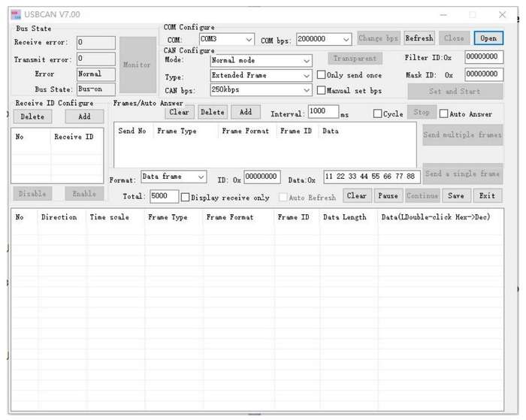Viewport: 526px width, 420px height.
Task: Expand the Format dropdown showing Data frame
Action: pyautogui.click(x=174, y=177)
